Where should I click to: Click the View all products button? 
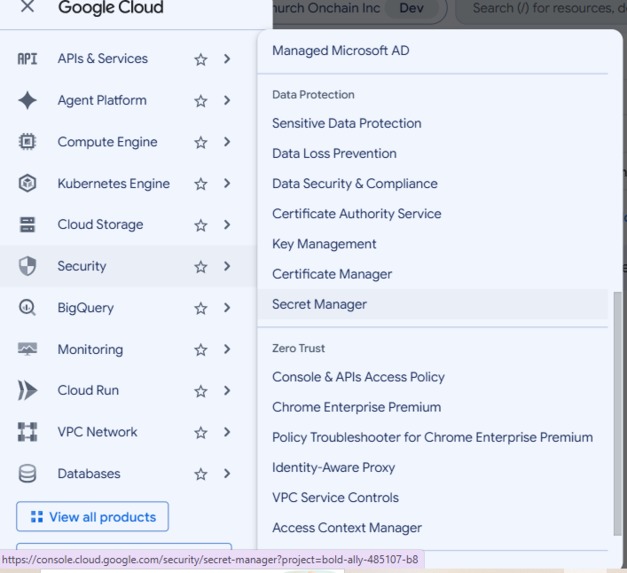click(x=92, y=517)
